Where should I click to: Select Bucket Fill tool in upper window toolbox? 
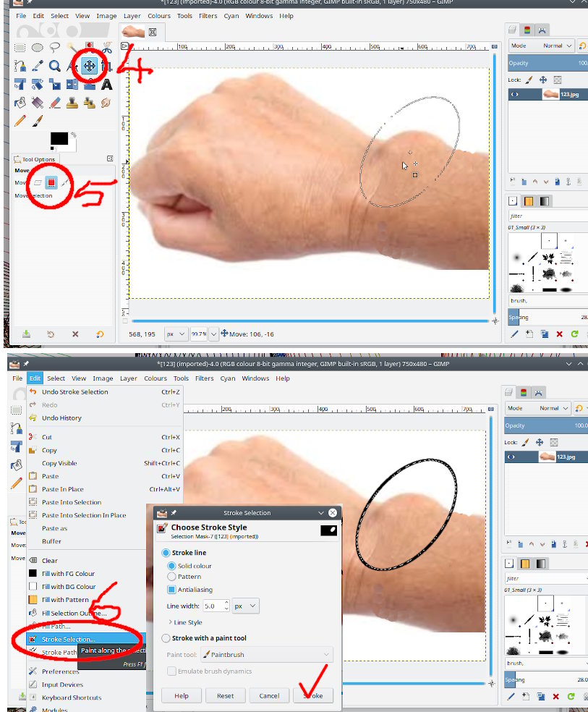pos(20,103)
